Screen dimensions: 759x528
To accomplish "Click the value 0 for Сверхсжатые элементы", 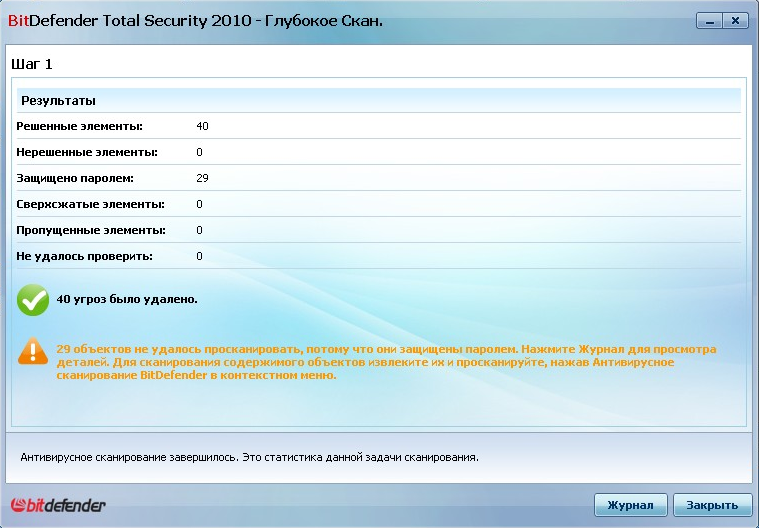I will pos(199,204).
